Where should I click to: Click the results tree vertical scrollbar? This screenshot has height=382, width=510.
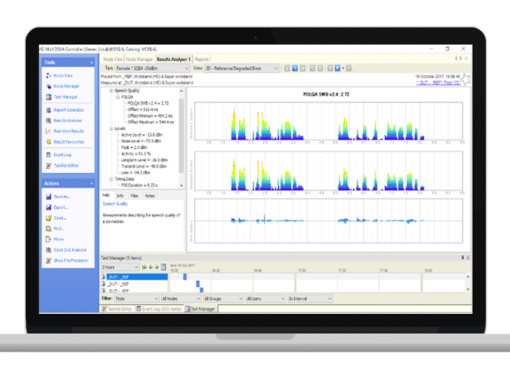181,138
